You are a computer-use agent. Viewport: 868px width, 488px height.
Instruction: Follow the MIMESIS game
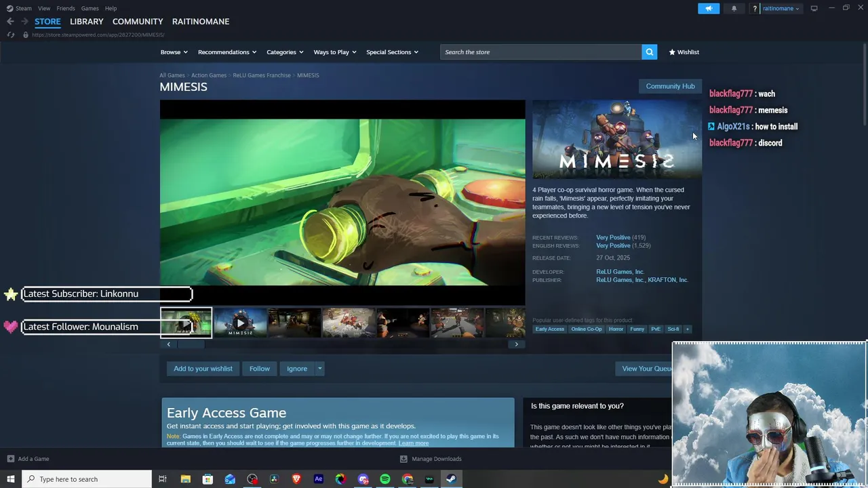tap(260, 369)
